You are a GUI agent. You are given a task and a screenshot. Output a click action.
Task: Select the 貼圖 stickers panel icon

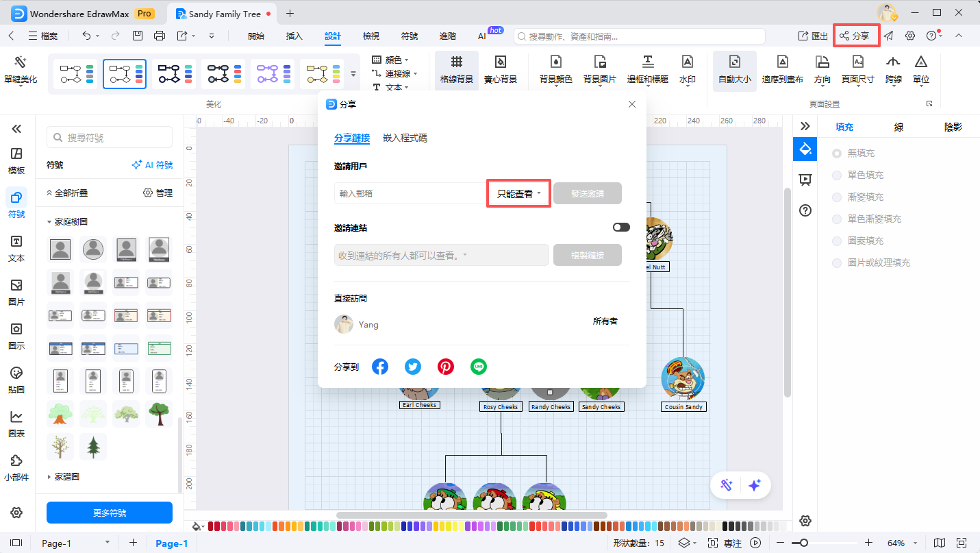pyautogui.click(x=16, y=379)
